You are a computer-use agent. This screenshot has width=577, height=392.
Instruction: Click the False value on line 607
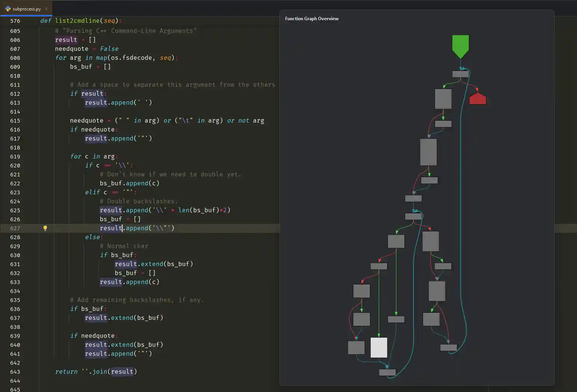(109, 49)
